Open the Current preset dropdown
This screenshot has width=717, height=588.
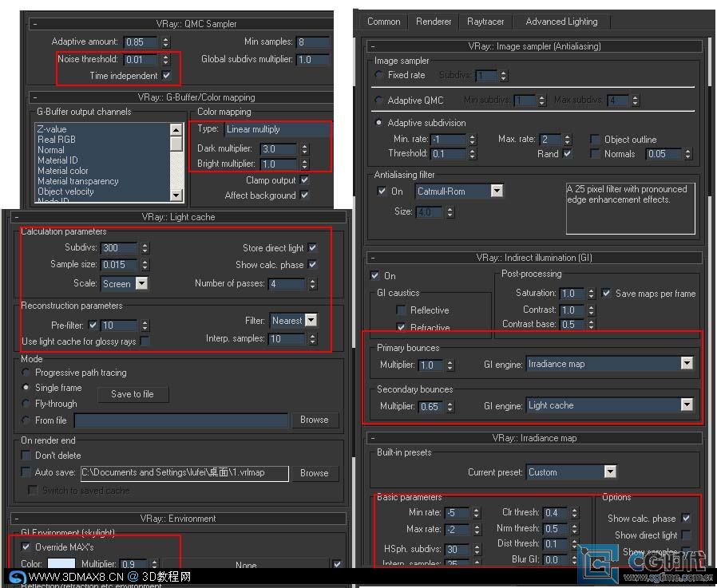tap(571, 472)
